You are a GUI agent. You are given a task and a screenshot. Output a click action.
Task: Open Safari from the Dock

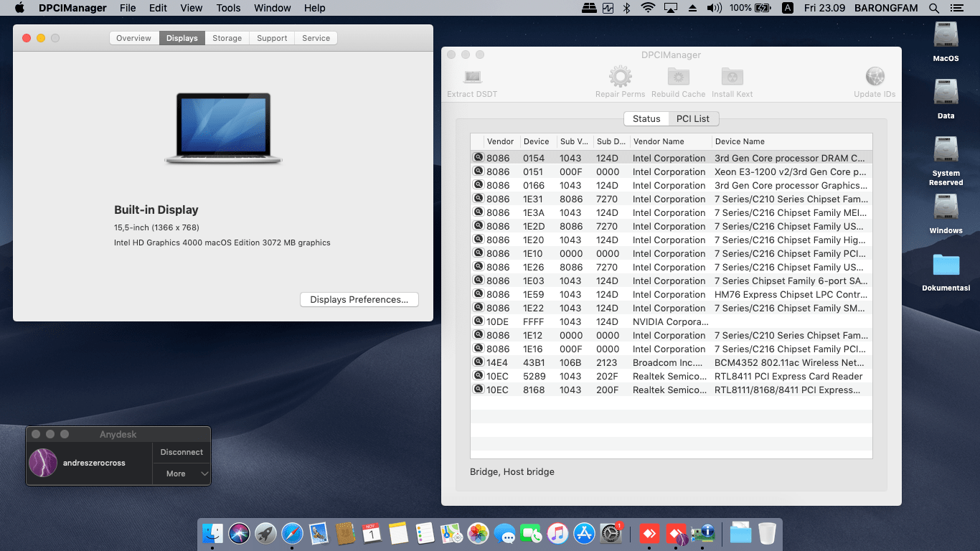tap(292, 533)
